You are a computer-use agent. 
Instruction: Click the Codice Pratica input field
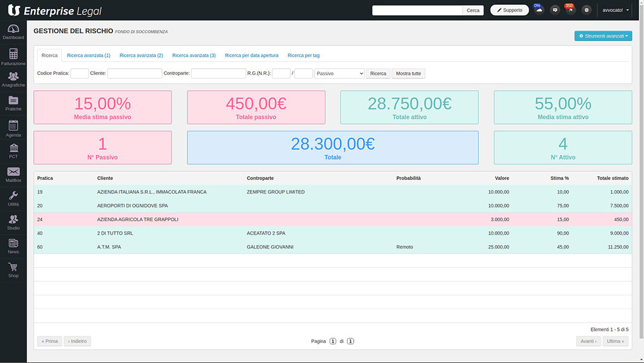click(80, 74)
